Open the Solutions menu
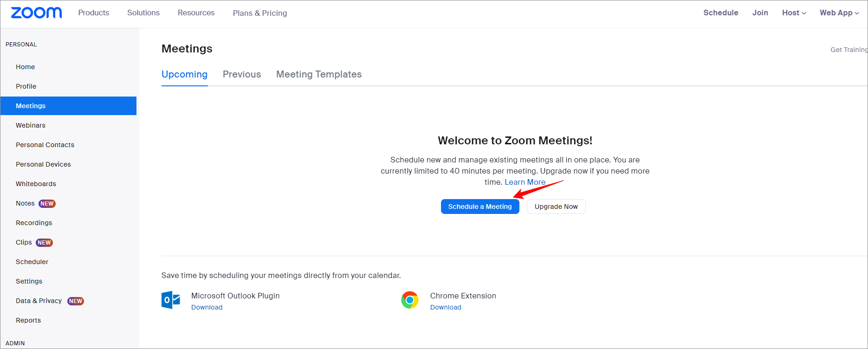 pos(143,13)
